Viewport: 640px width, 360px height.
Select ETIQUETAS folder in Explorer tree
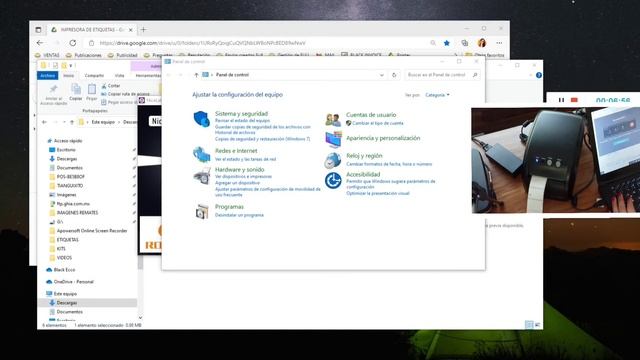click(x=67, y=240)
